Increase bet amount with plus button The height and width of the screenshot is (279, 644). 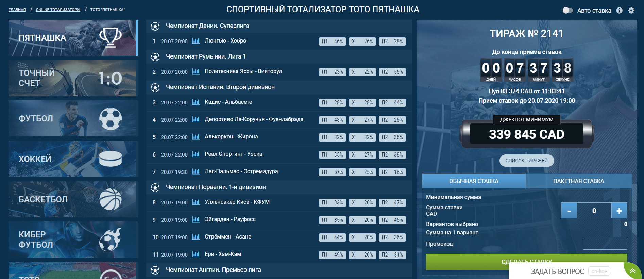619,211
